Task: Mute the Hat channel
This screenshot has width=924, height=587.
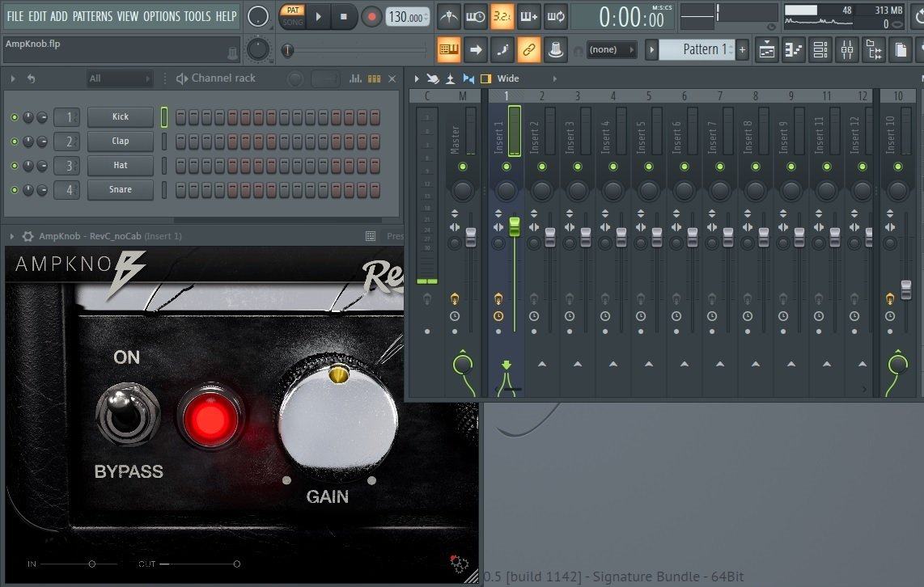Action: (14, 166)
